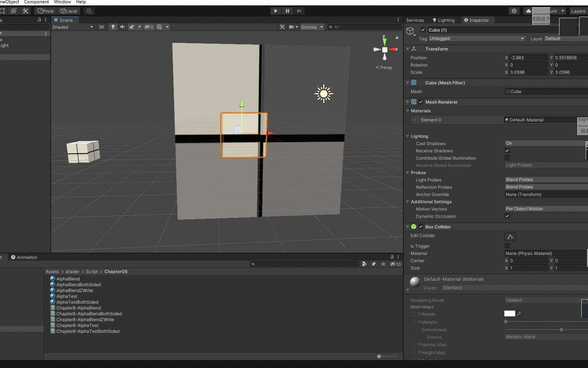Open the Shaded draw mode dropdown
The height and width of the screenshot is (368, 588).
point(73,27)
